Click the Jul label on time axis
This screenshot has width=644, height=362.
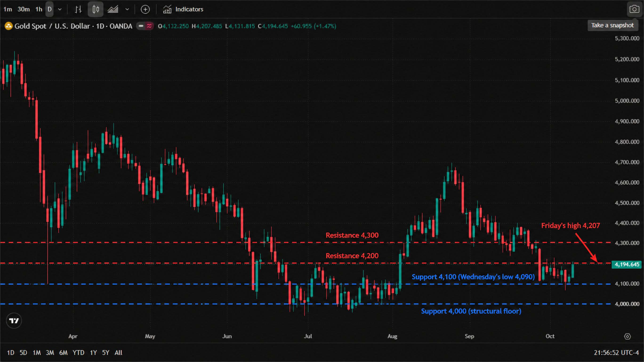click(308, 336)
